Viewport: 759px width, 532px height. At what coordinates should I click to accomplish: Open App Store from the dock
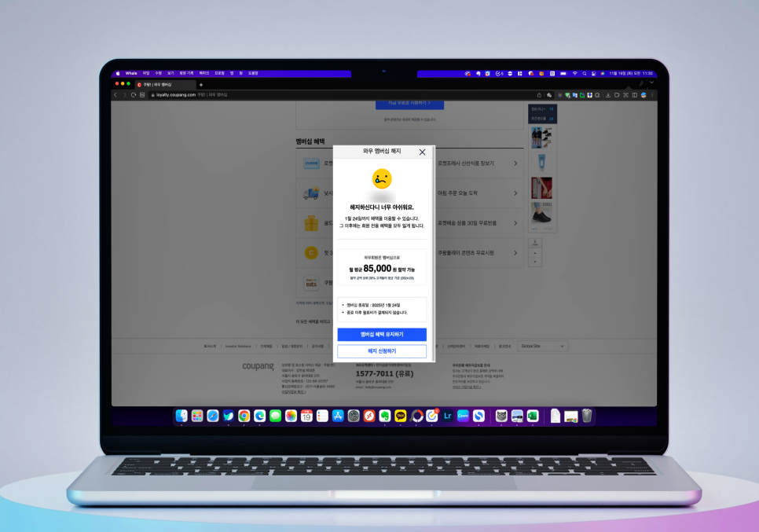click(x=338, y=416)
